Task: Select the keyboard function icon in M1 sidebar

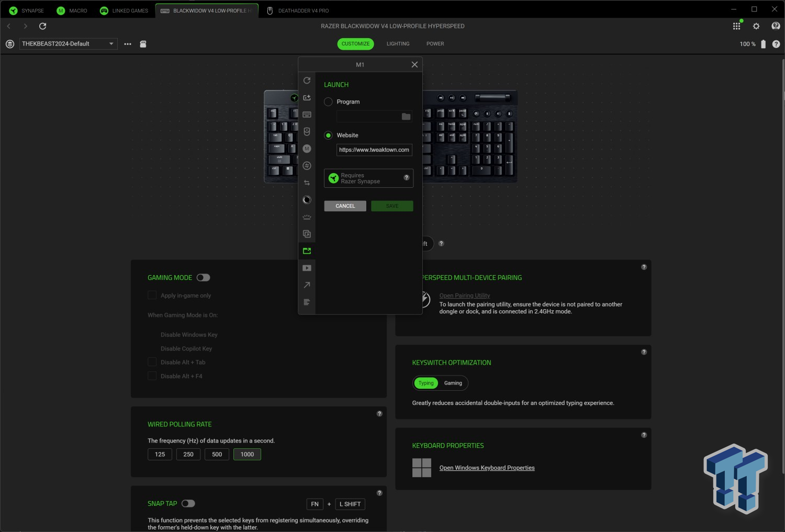Action: click(307, 115)
